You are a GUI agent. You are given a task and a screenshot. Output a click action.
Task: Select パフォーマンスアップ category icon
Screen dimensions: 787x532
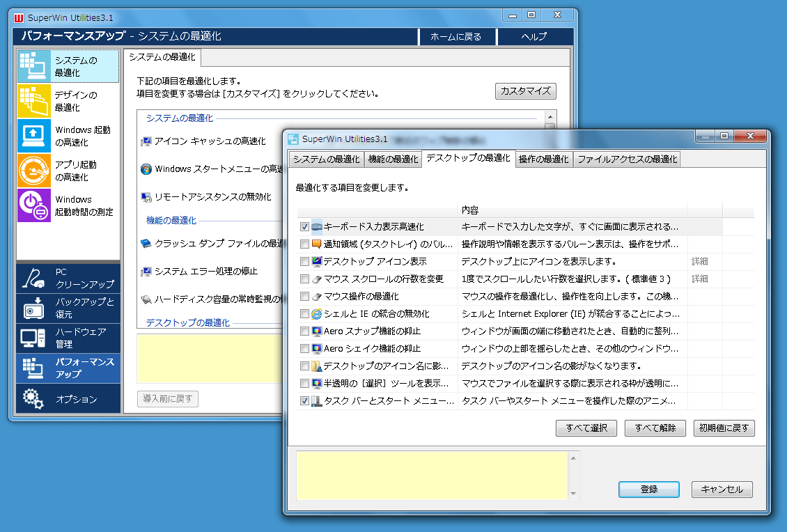[33, 368]
